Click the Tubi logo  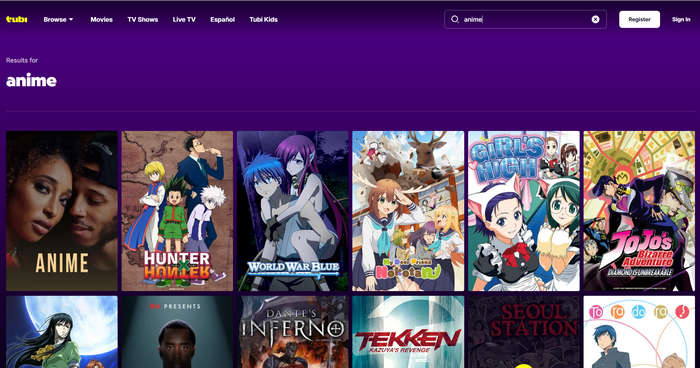[17, 19]
